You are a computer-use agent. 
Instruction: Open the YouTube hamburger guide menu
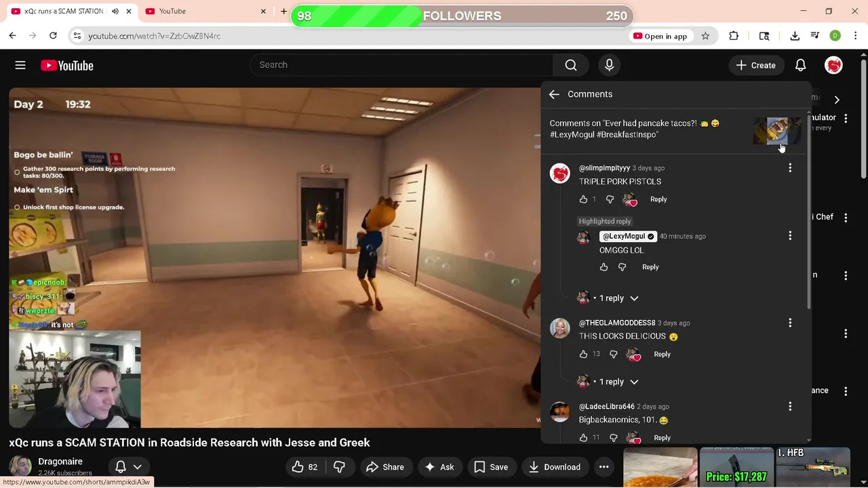[20, 65]
